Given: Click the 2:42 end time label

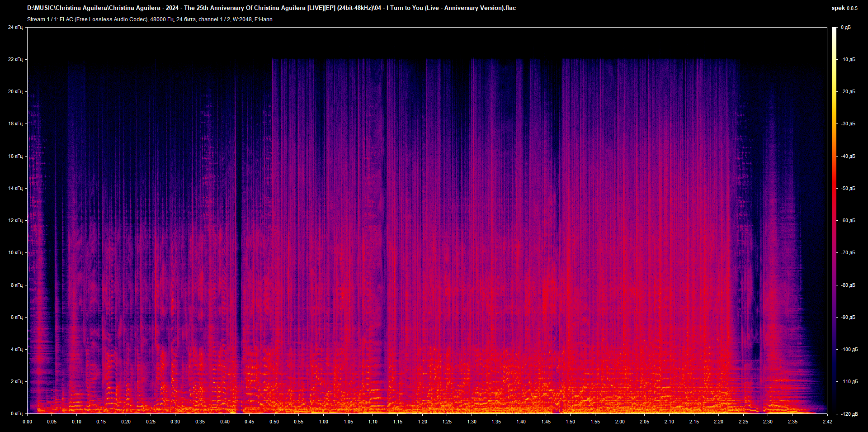Looking at the screenshot, I should coord(827,422).
